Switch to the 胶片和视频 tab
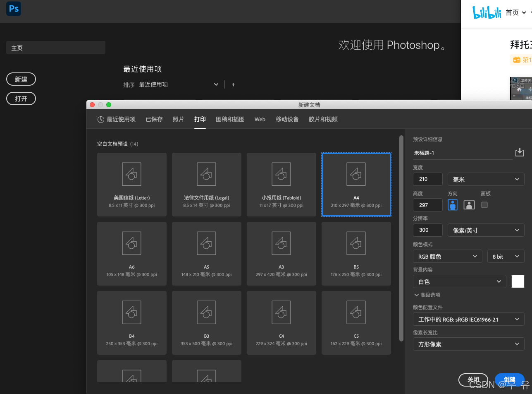532x394 pixels. [323, 119]
